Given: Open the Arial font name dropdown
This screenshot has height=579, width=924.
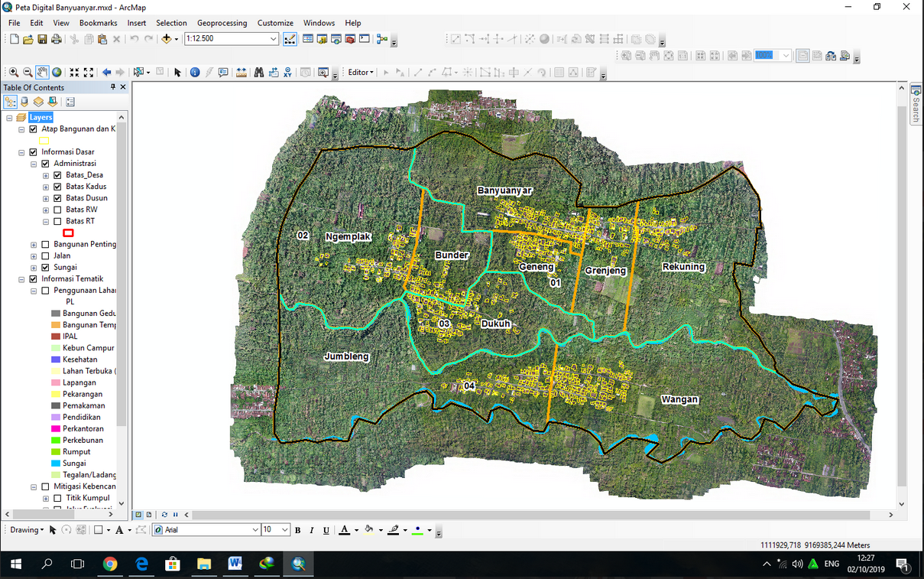Looking at the screenshot, I should click(255, 530).
